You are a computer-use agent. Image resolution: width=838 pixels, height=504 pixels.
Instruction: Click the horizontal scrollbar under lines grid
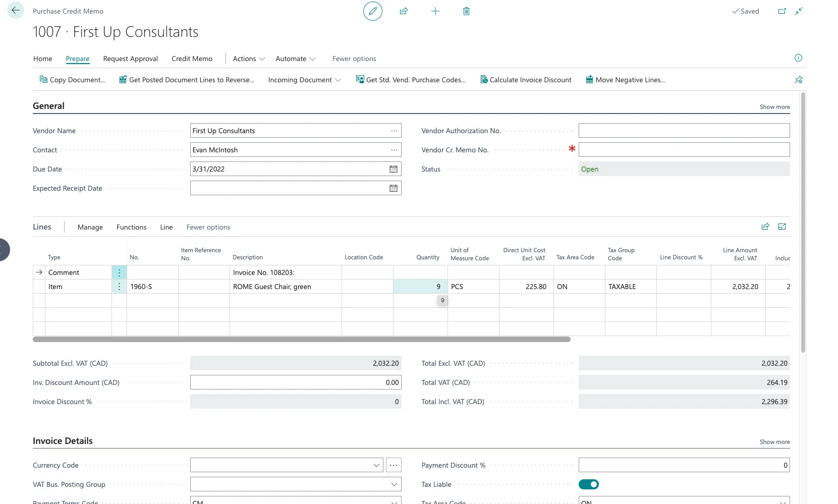tap(302, 340)
